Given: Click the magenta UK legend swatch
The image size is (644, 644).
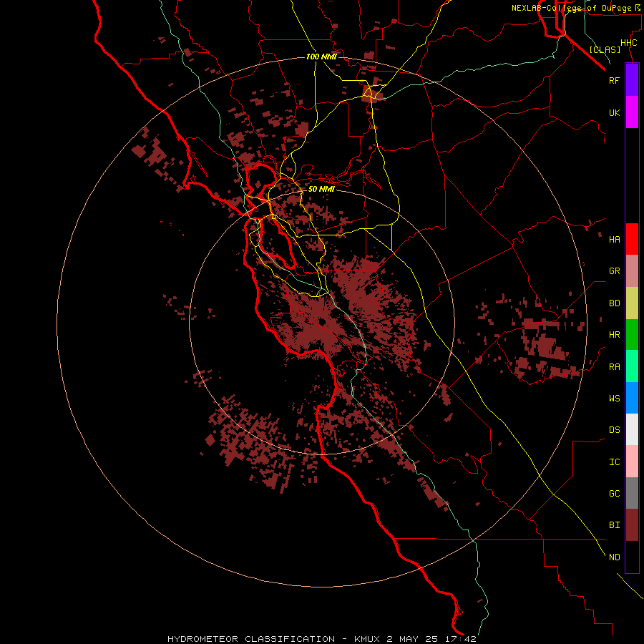Looking at the screenshot, I should [632, 112].
